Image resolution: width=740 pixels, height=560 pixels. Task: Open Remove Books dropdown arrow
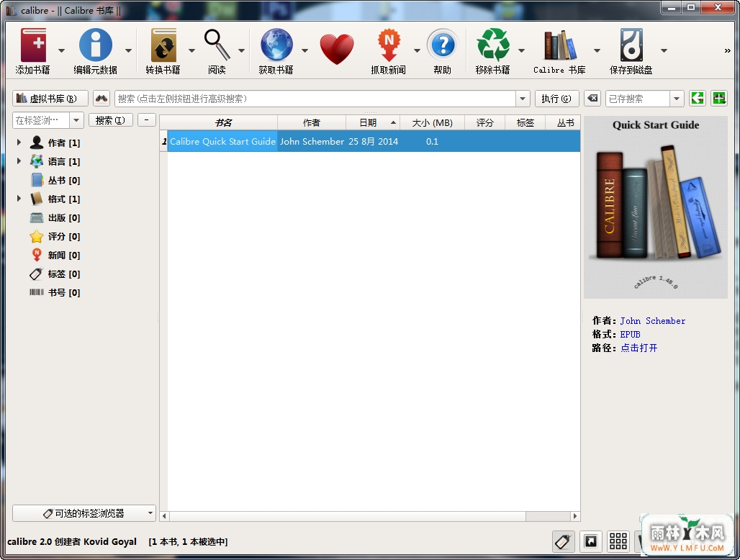[521, 50]
